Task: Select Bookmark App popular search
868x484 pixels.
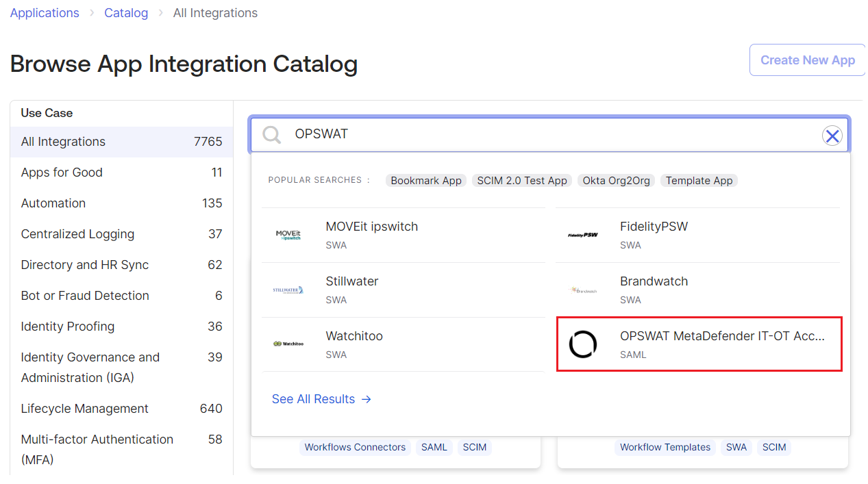Action: (x=426, y=181)
